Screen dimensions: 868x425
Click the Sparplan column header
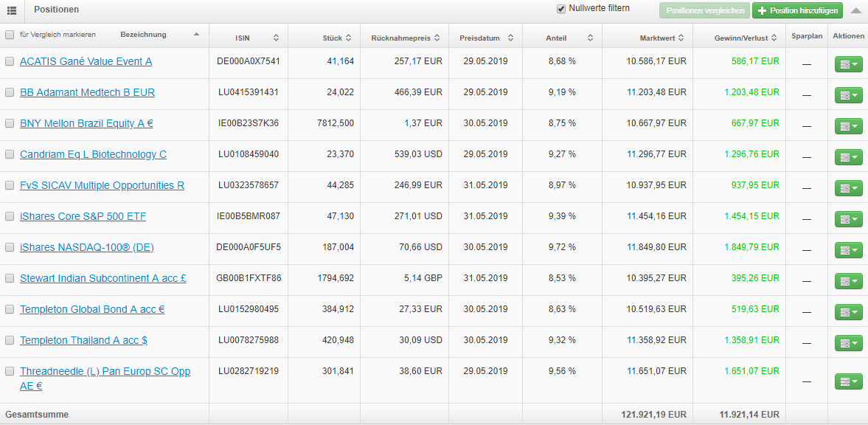point(807,35)
